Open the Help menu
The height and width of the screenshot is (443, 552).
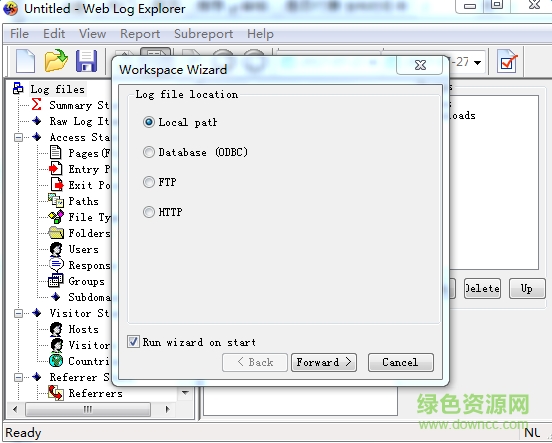tap(260, 34)
